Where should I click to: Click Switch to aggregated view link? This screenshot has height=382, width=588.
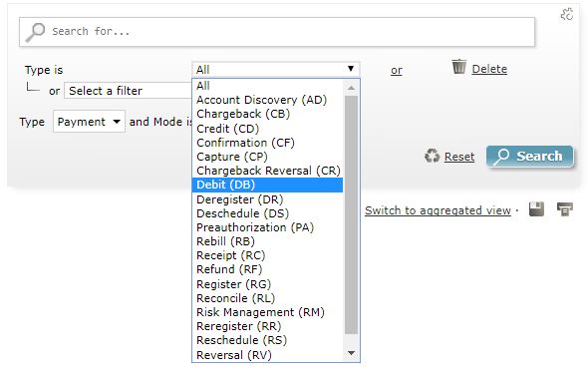[438, 210]
